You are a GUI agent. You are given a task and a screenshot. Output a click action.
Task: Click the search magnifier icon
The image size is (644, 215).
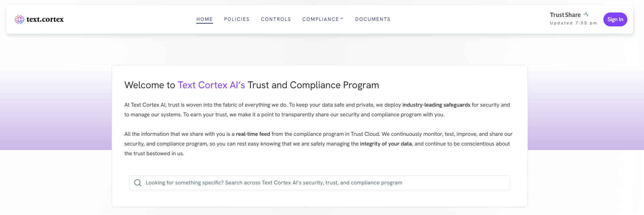[138, 183]
